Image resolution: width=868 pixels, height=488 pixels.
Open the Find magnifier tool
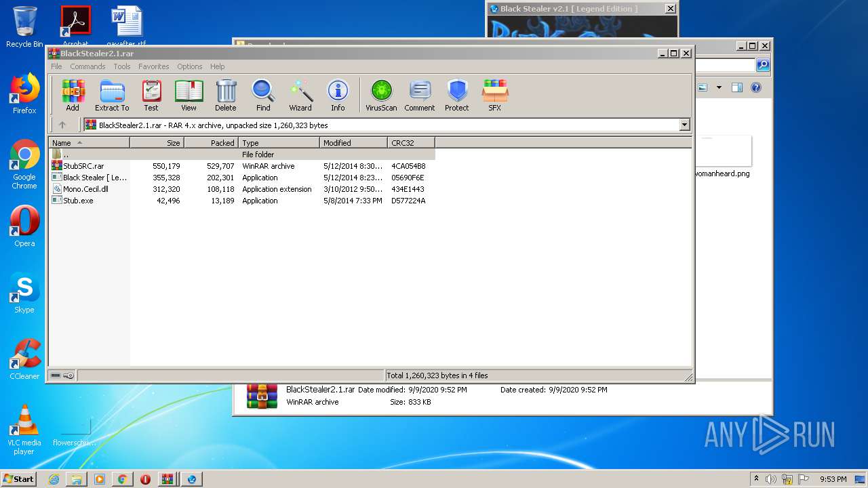[x=263, y=95]
